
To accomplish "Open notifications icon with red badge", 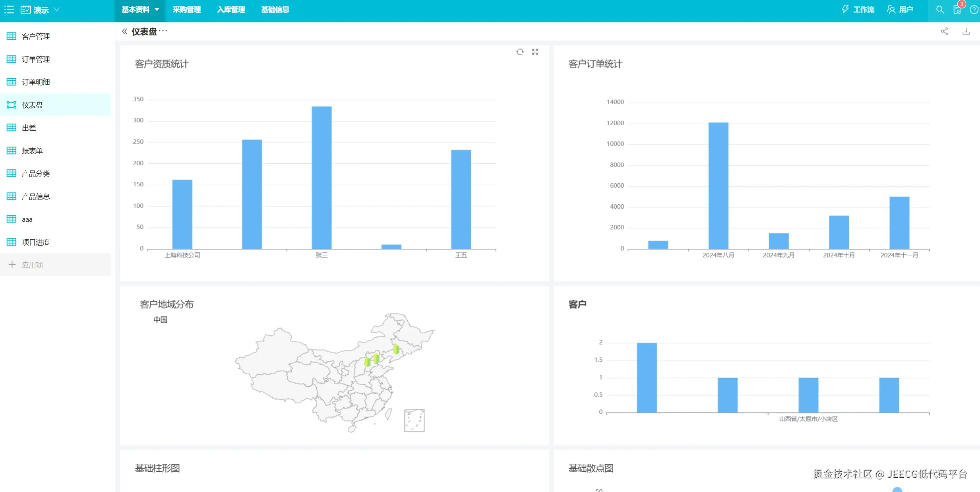I will pyautogui.click(x=958, y=10).
